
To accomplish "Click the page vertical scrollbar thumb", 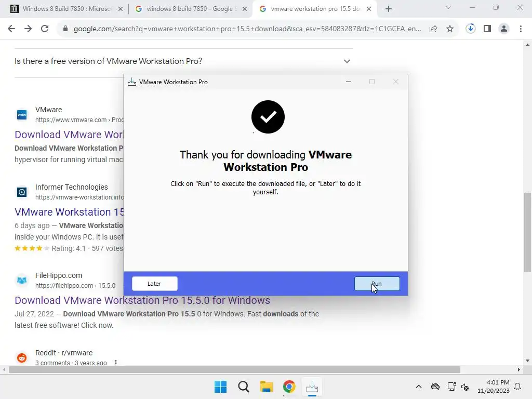I will coord(527,232).
